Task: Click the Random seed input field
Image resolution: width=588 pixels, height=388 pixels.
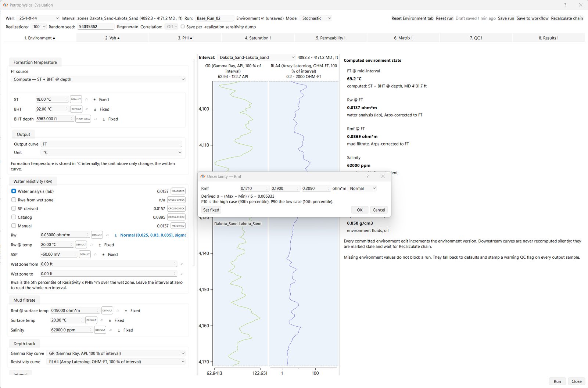Action: (96, 26)
